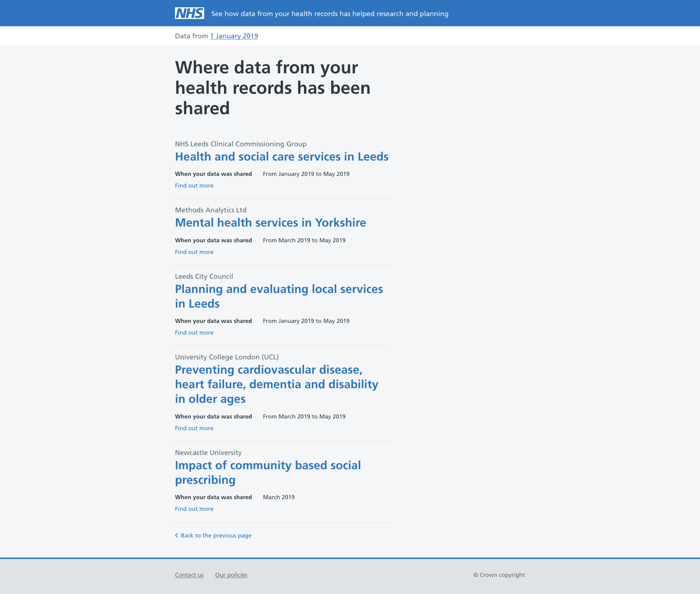Viewport: 700px width, 594px height.
Task: Click Find out more under Leeds CCG entry
Action: pos(194,185)
